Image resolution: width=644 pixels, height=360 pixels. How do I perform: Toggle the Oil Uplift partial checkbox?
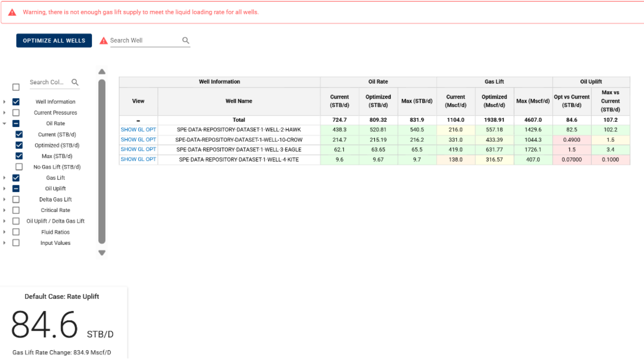(16, 189)
